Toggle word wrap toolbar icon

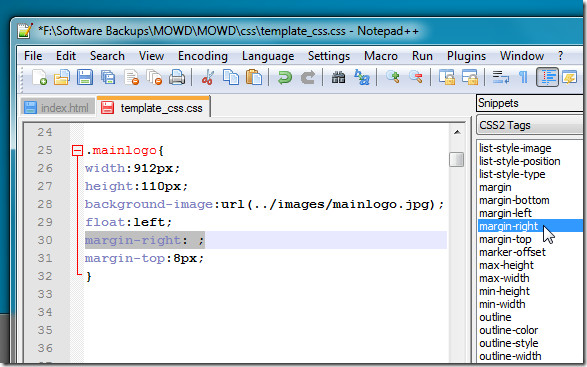point(501,78)
